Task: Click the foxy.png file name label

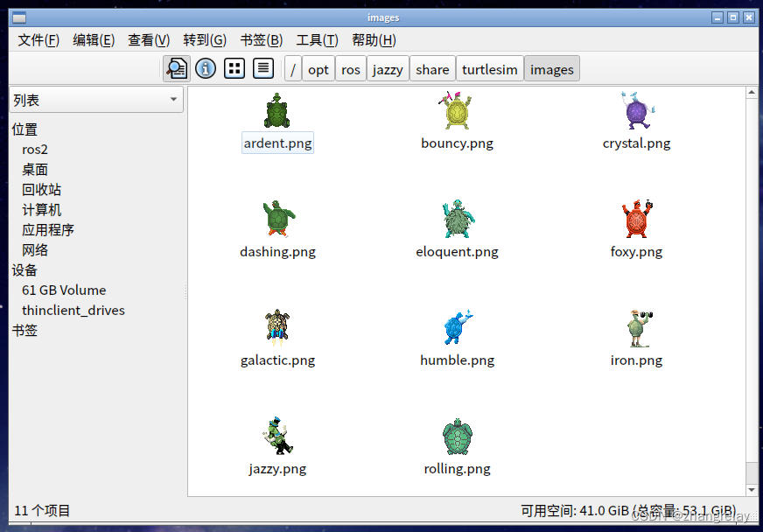Action: (636, 252)
